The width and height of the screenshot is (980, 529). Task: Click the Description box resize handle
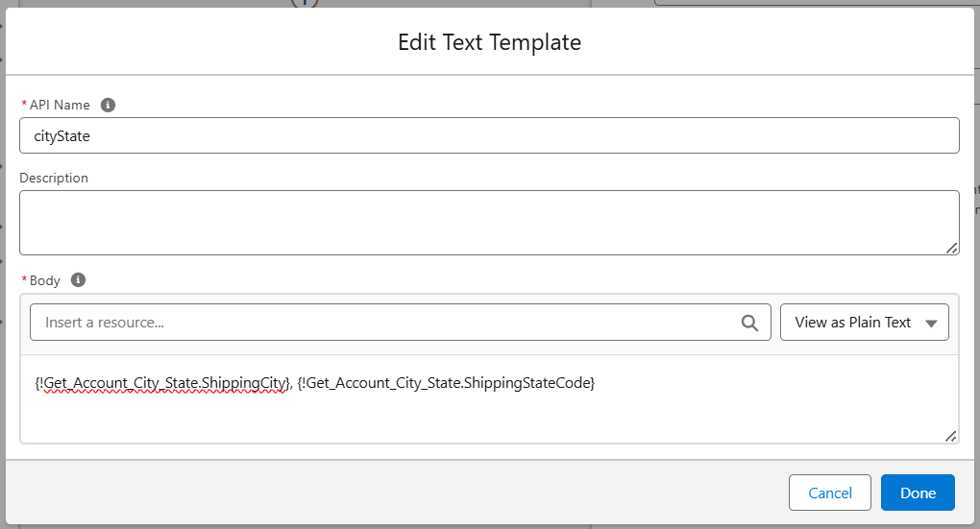click(951, 248)
